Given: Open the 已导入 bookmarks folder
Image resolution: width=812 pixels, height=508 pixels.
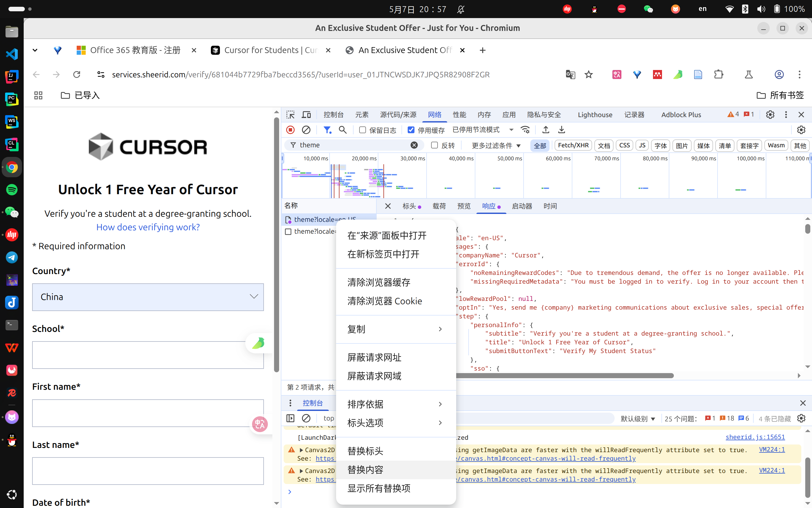Looking at the screenshot, I should click(80, 95).
